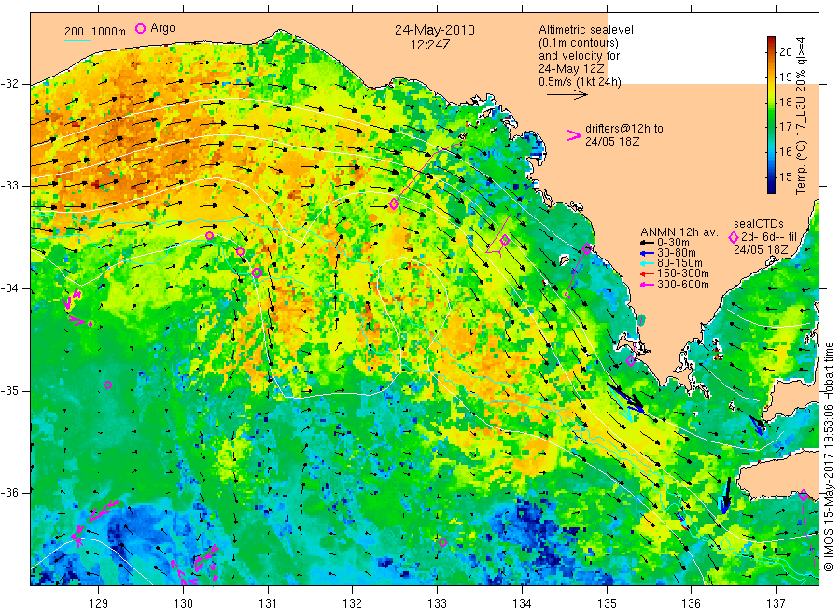Image resolution: width=840 pixels, height=616 pixels.
Task: Click the sealCTDs diamond legend symbol
Action: point(734,237)
